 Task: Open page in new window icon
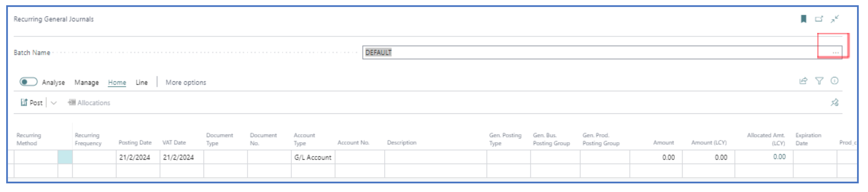pos(819,19)
